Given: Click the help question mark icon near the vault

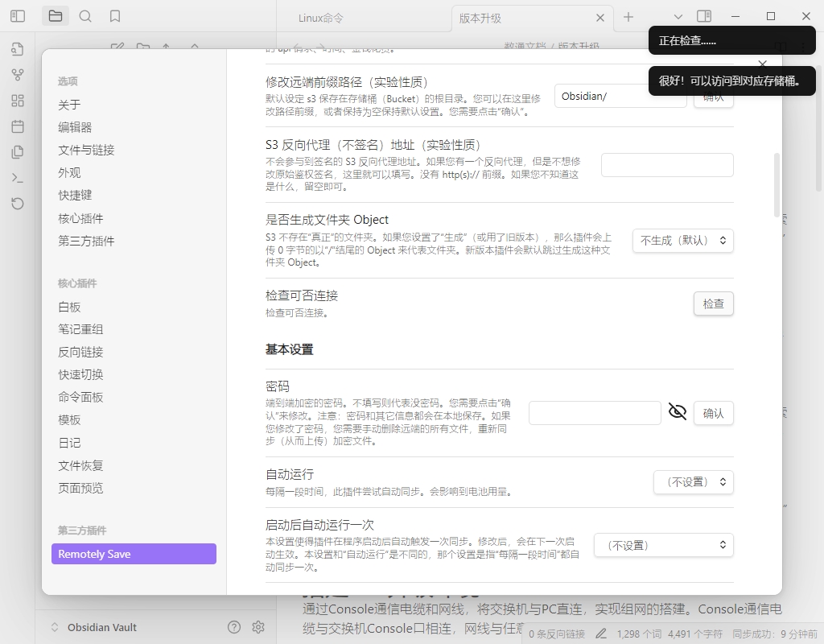Looking at the screenshot, I should point(233,626).
